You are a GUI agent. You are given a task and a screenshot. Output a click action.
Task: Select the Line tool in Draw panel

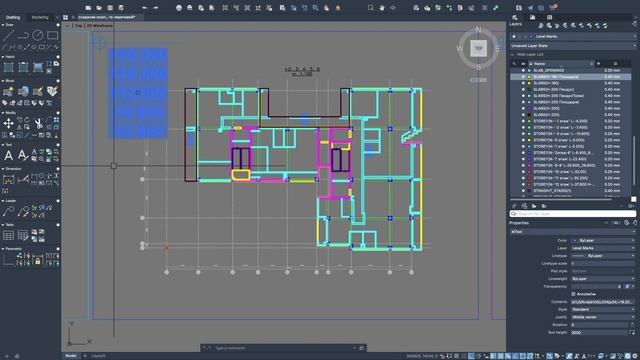click(8, 35)
